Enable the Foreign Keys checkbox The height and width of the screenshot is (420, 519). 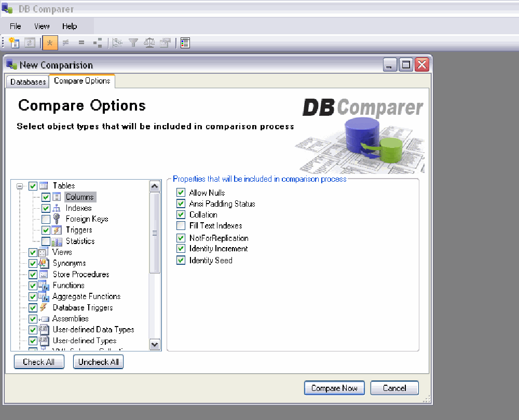tap(46, 219)
